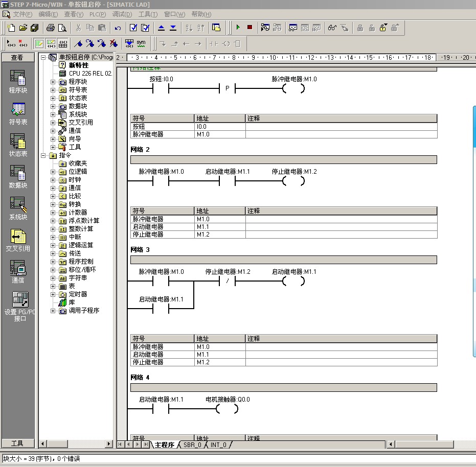Viewport: 476px width, 467px height.
Task: Click the Force lock icon
Action: coord(360,28)
